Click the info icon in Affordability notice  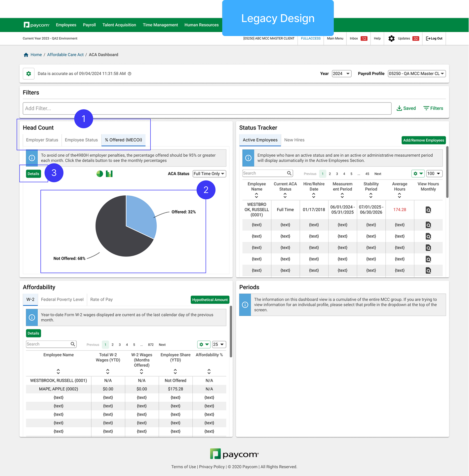click(32, 317)
